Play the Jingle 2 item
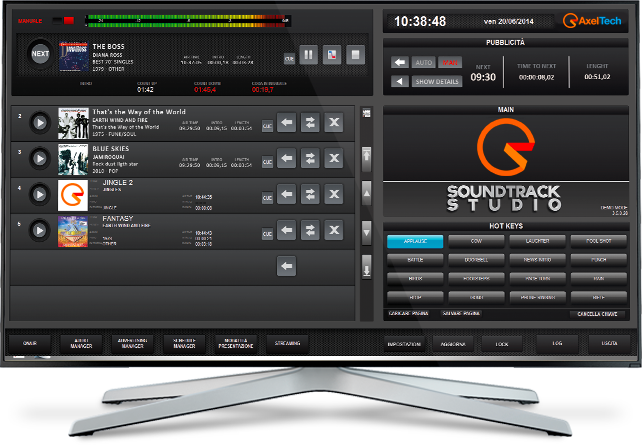 [40, 194]
